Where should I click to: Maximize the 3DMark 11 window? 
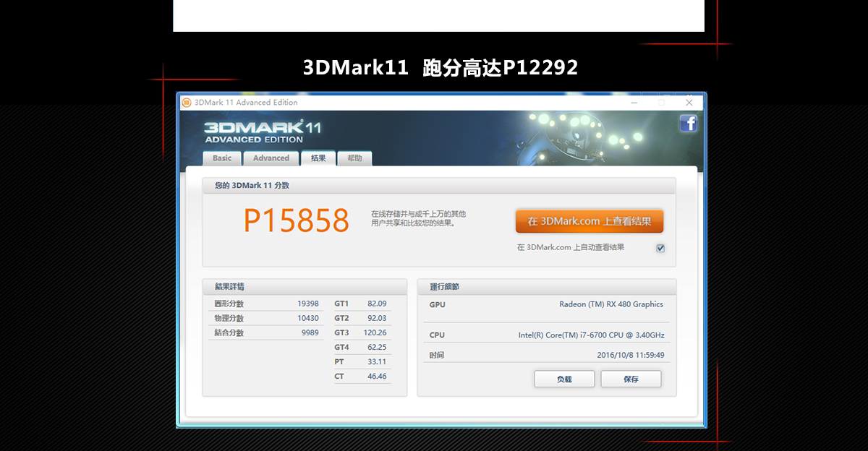pyautogui.click(x=660, y=102)
